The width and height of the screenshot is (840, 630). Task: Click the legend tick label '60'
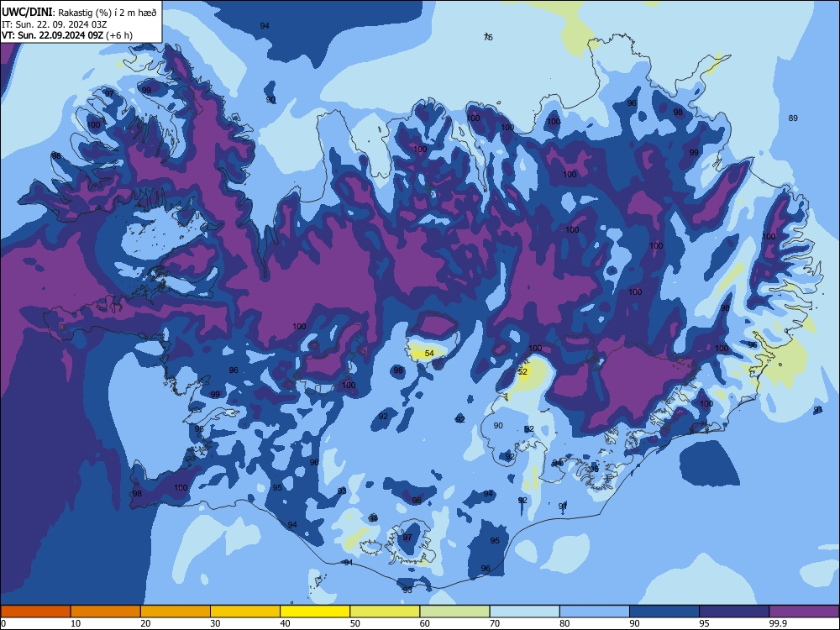coord(425,623)
